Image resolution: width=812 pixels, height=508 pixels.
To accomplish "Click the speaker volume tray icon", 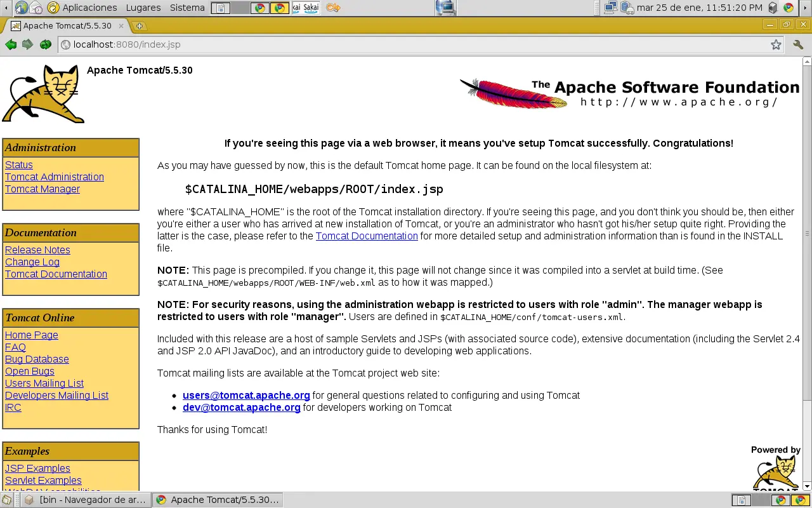I will [773, 8].
